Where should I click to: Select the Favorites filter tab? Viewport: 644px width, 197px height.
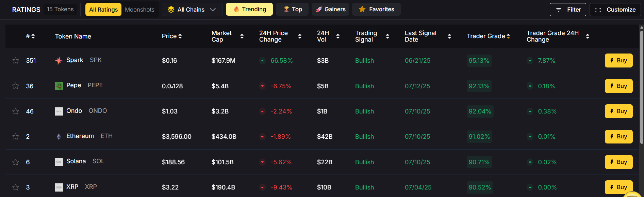pyautogui.click(x=376, y=9)
